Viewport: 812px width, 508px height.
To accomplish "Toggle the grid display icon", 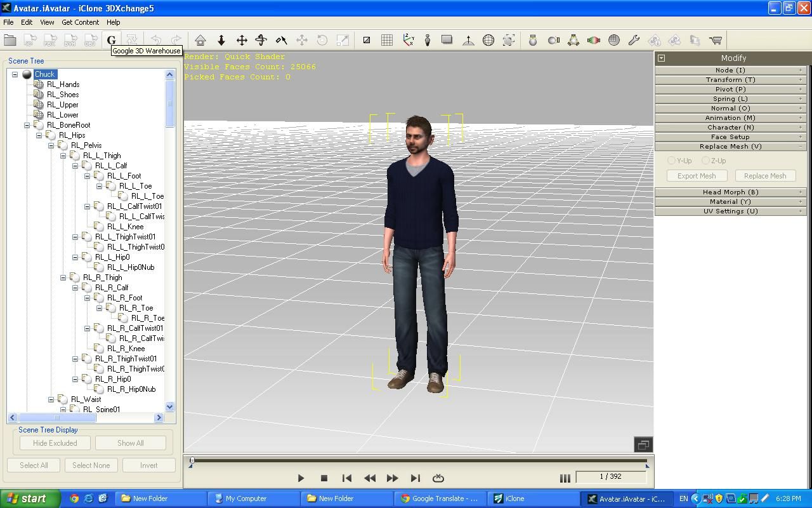I will click(387, 40).
